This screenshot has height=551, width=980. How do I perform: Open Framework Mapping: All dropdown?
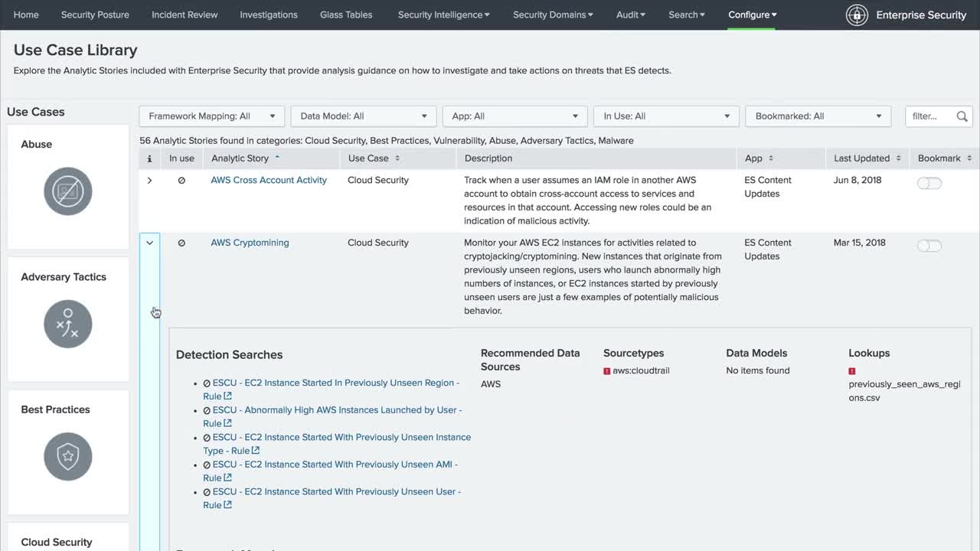pos(212,116)
